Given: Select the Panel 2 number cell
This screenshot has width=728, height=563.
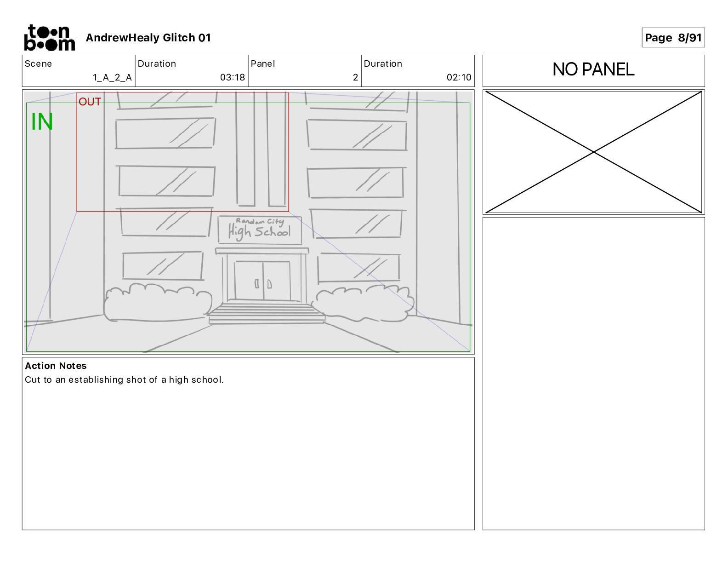Looking at the screenshot, I should [305, 71].
